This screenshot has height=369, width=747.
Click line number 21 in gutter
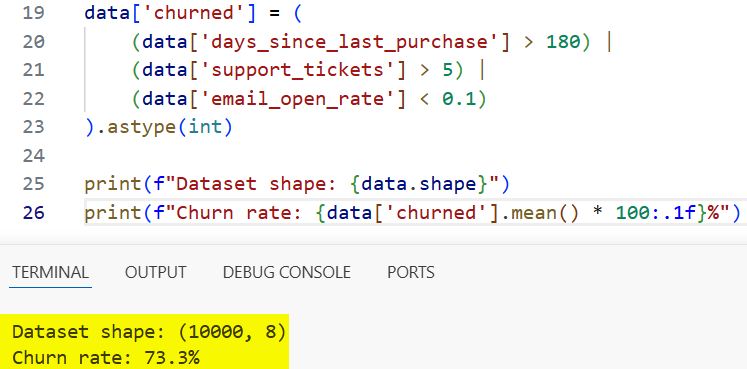(x=33, y=70)
